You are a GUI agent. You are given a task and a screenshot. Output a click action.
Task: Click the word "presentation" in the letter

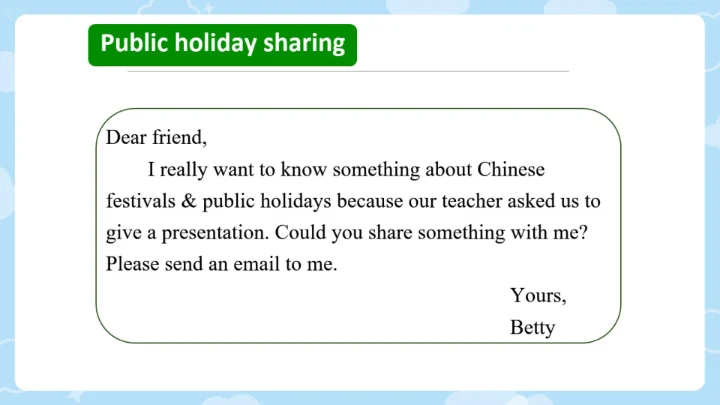coord(211,233)
